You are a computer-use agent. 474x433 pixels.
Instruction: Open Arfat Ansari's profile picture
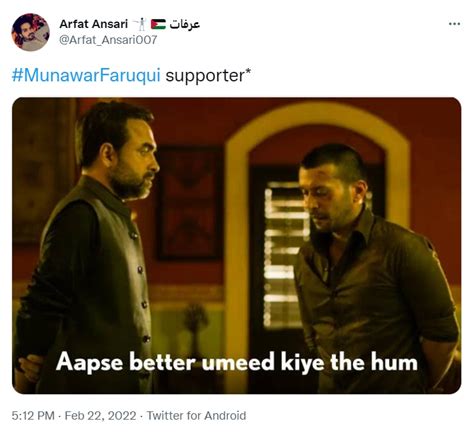pos(30,32)
